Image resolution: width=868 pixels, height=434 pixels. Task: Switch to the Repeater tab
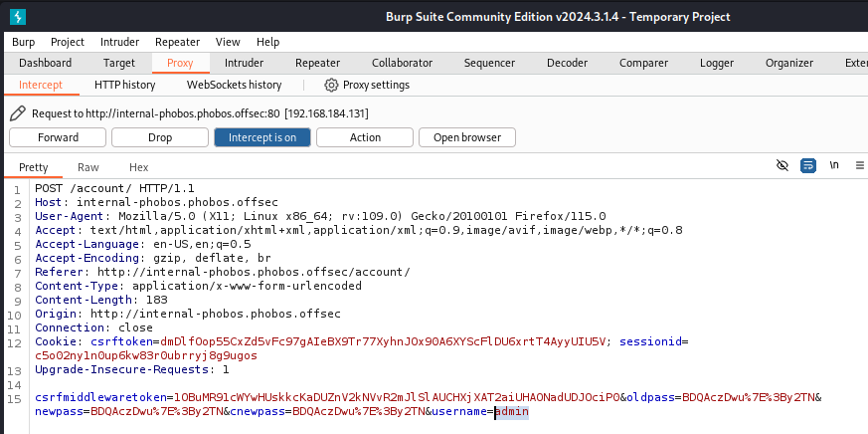coord(317,64)
